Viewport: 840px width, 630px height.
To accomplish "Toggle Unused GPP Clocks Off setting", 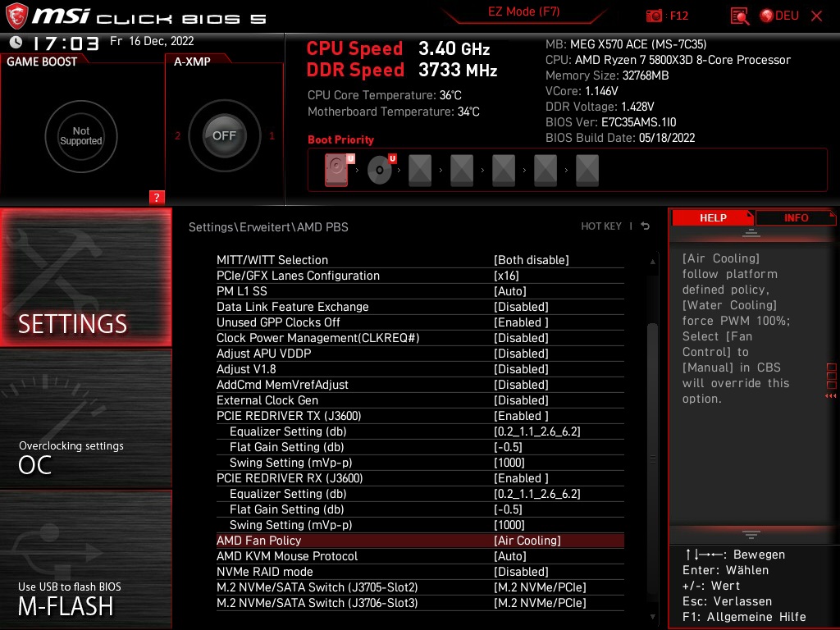I will click(420, 322).
